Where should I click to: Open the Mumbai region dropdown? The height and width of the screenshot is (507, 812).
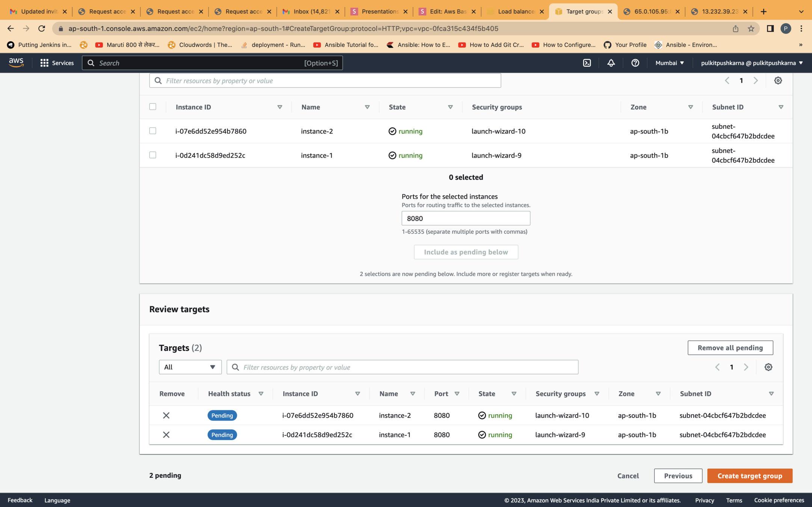[670, 63]
